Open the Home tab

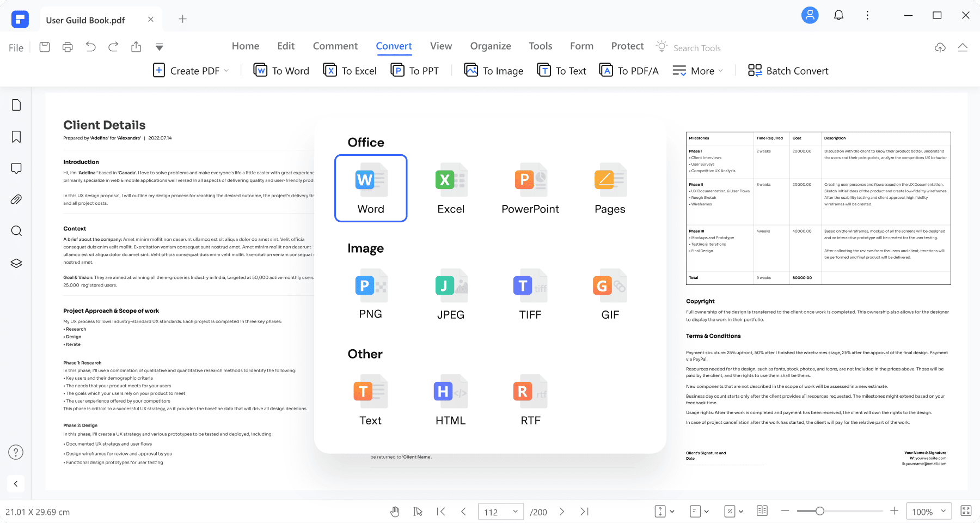pyautogui.click(x=246, y=46)
